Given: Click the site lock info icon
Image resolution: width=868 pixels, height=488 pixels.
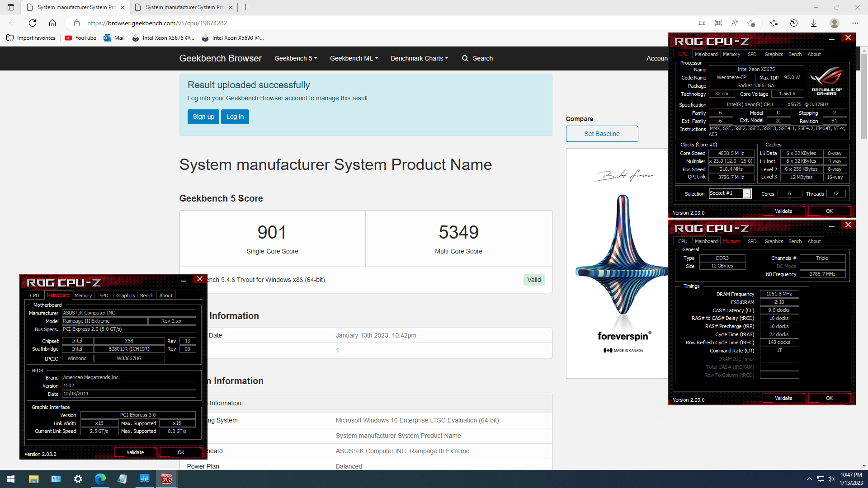Looking at the screenshot, I should 77,23.
